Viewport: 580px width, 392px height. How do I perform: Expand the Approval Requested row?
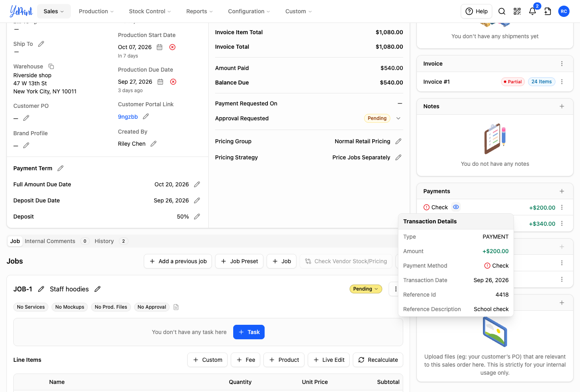point(398,118)
